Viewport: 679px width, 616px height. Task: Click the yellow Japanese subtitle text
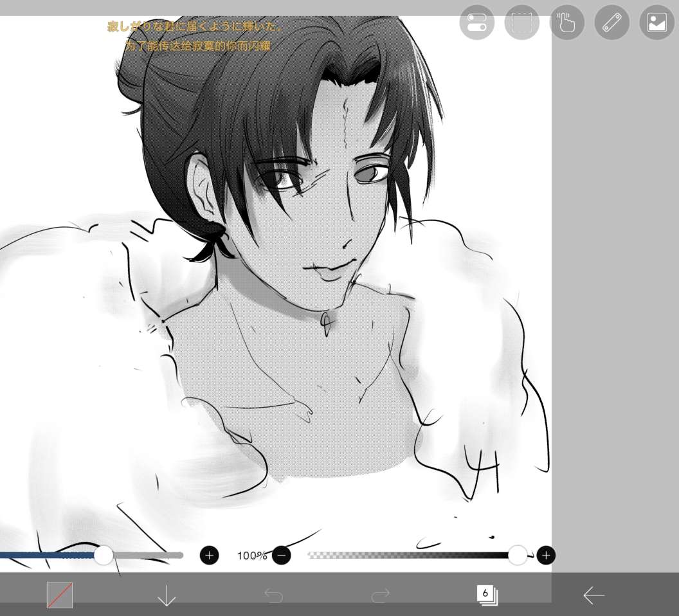(x=194, y=27)
